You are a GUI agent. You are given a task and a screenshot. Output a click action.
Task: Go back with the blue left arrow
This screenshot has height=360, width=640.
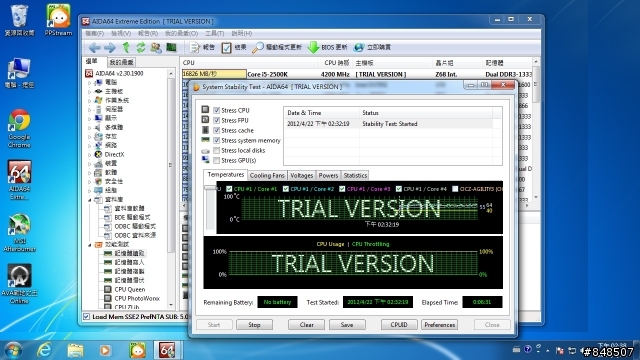pyautogui.click(x=95, y=48)
